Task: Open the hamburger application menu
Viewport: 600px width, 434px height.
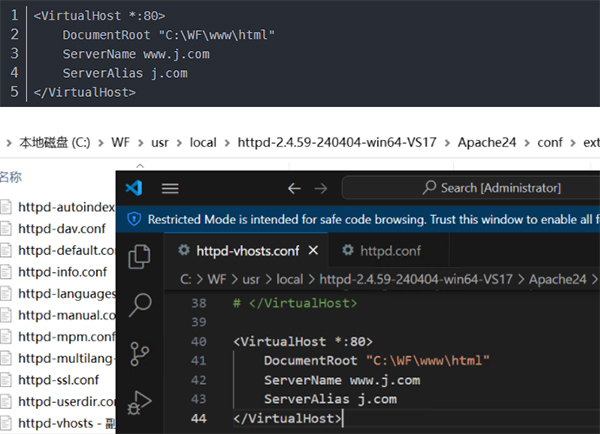Action: click(170, 188)
